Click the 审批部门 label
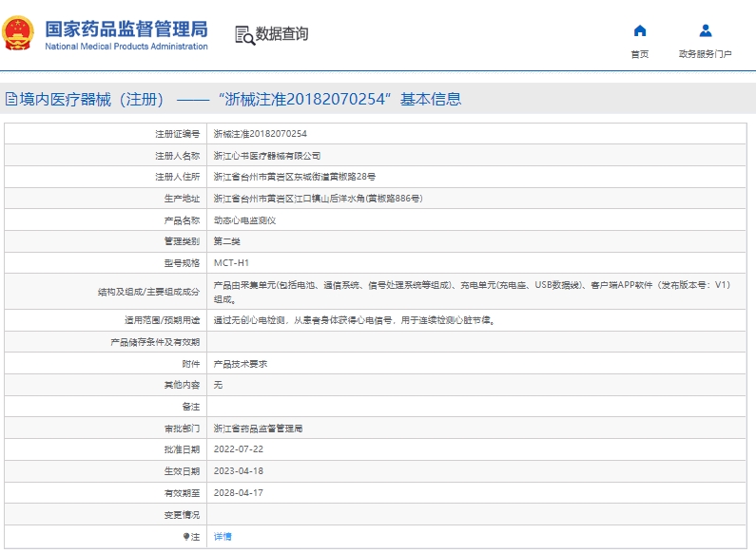Screen dimensions: 756x553 [x=182, y=429]
